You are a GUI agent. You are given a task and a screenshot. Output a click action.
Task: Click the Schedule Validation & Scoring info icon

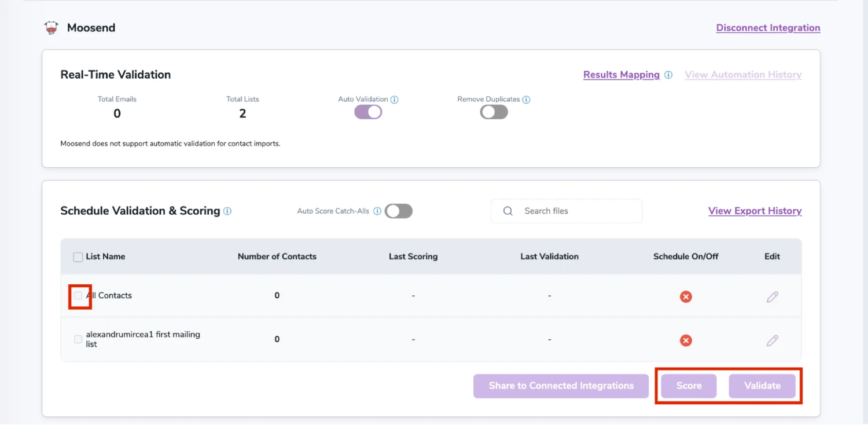227,211
